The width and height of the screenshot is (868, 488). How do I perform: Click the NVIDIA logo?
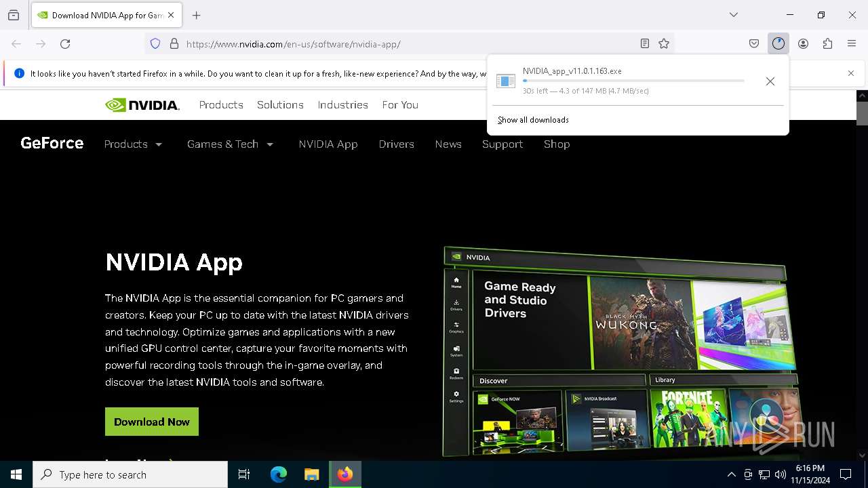pyautogui.click(x=142, y=105)
